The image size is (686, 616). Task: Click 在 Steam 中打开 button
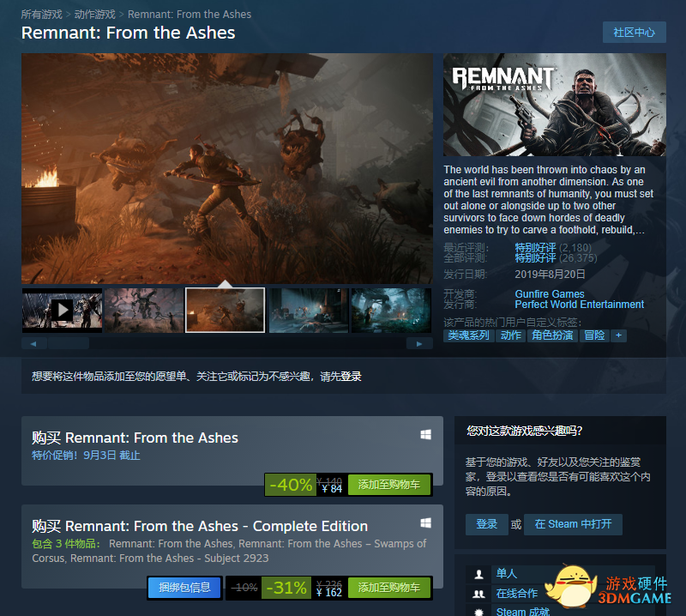coord(573,524)
